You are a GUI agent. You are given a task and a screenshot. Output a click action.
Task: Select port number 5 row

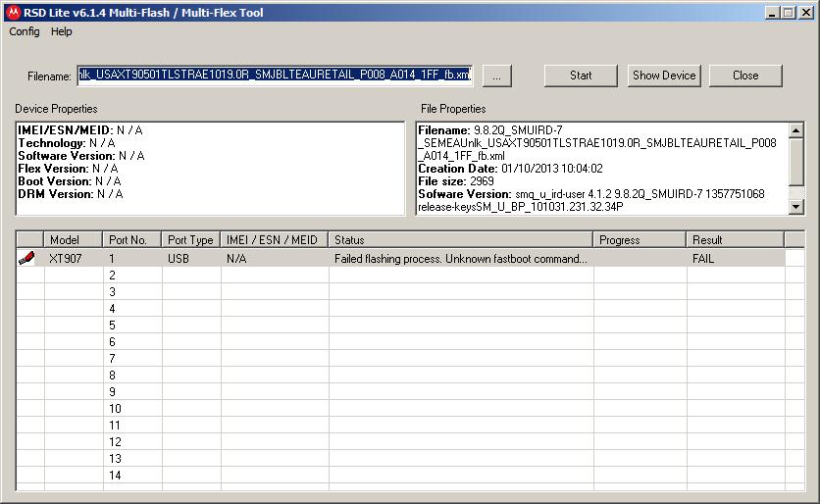click(410, 326)
